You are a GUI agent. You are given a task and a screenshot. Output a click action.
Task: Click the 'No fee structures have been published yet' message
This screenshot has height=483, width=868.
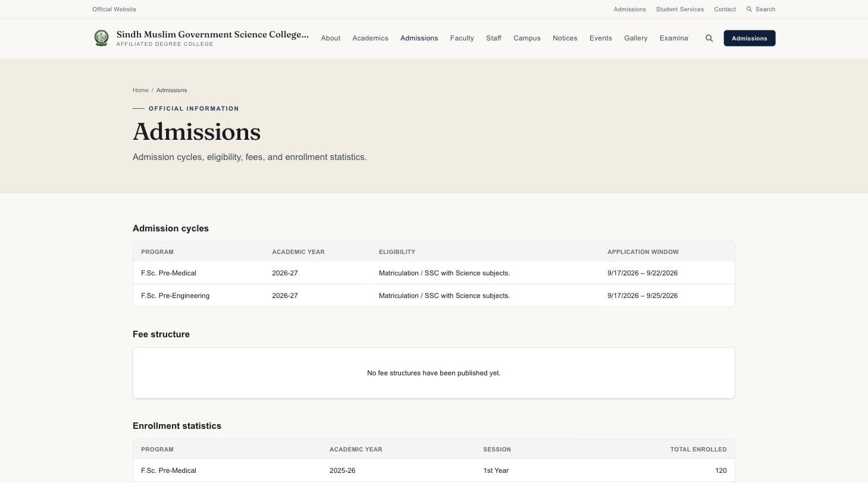434,373
